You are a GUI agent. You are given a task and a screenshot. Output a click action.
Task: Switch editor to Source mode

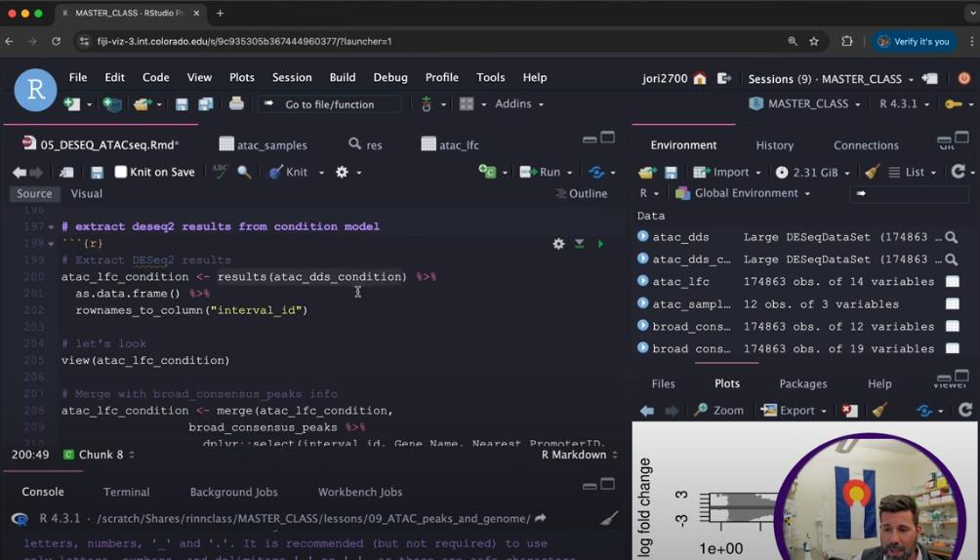(x=34, y=194)
